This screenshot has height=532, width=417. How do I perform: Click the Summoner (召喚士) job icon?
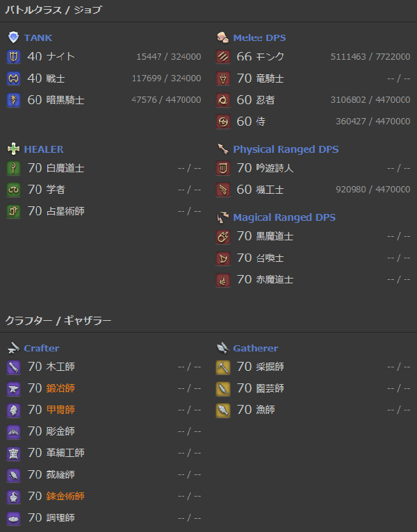coord(223,258)
